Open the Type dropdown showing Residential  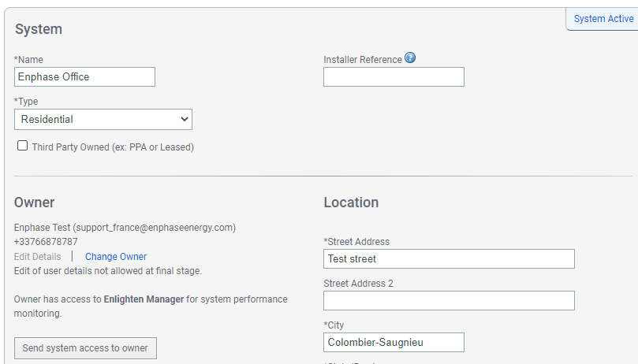coord(103,119)
